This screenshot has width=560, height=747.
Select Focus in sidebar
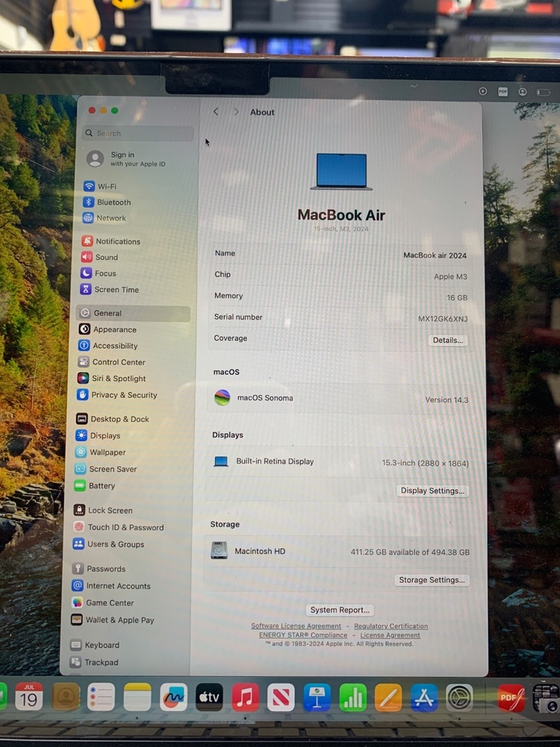pyautogui.click(x=99, y=273)
